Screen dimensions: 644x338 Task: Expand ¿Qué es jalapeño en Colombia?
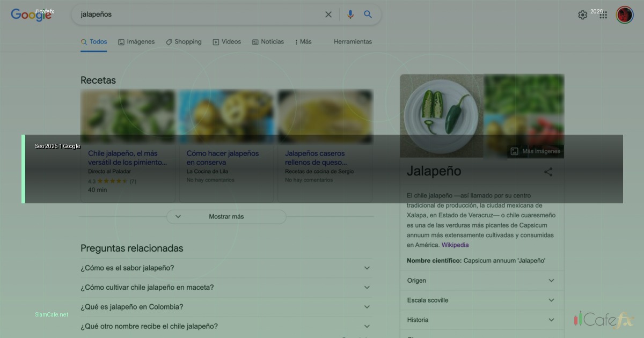coord(226,307)
